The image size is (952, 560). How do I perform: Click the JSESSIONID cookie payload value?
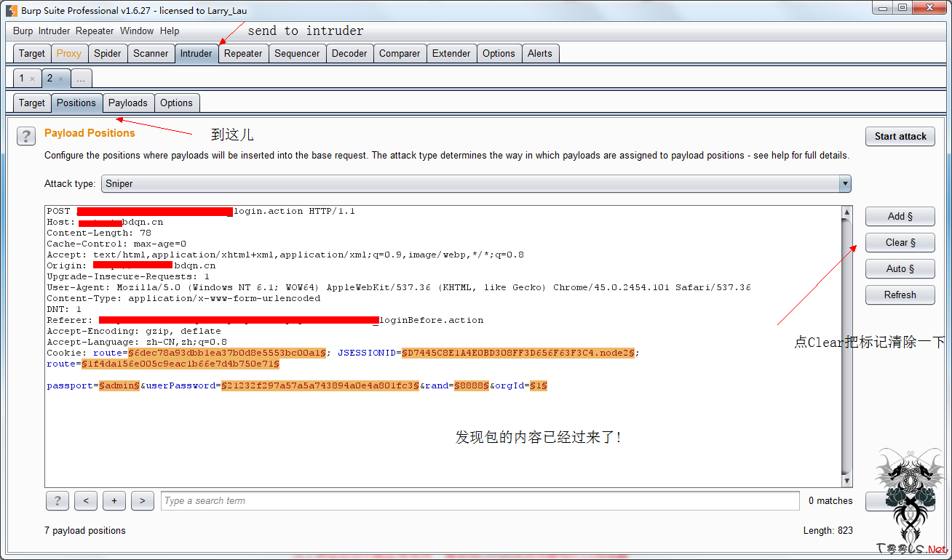[518, 353]
